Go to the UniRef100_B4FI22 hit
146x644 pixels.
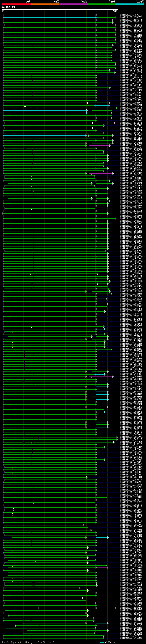(x=131, y=48)
